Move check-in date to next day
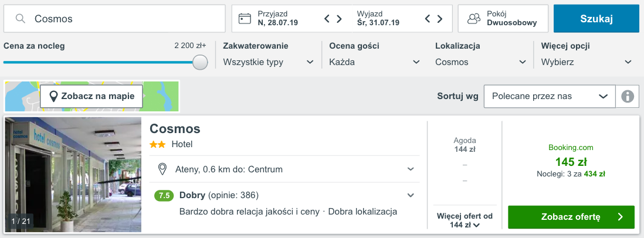Screen dimensions: 644x238 [x=339, y=19]
